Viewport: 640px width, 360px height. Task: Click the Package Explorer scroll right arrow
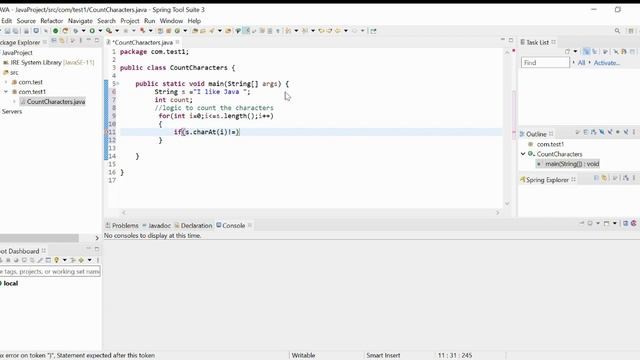[x=97, y=238]
